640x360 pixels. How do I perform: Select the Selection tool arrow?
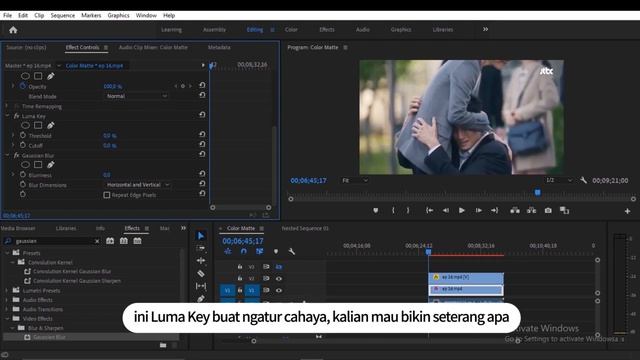(200, 236)
